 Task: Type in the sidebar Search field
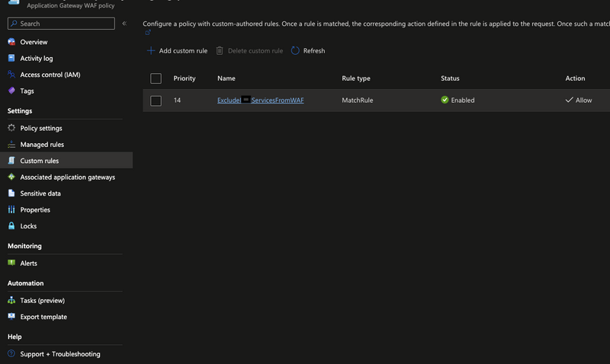pyautogui.click(x=65, y=24)
